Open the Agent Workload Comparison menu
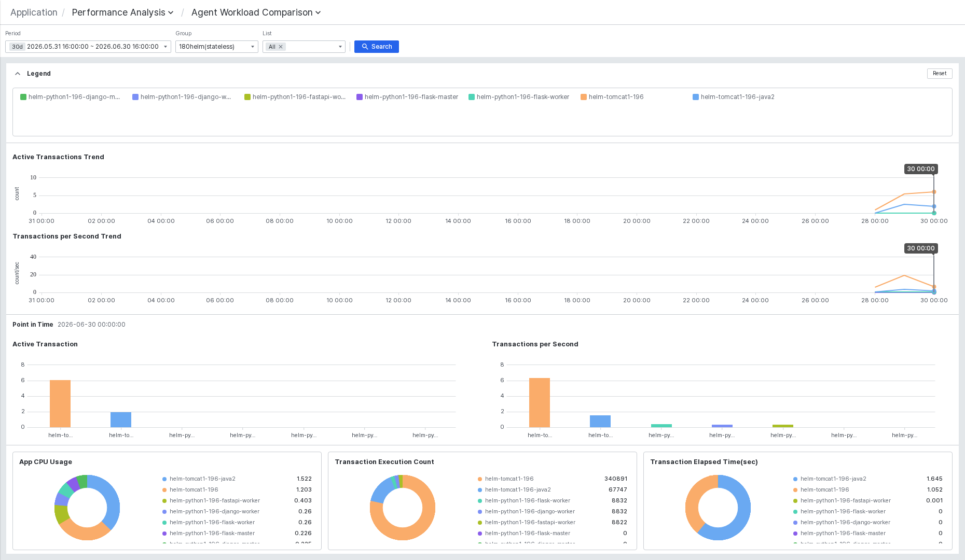Image resolution: width=965 pixels, height=560 pixels. pyautogui.click(x=256, y=12)
